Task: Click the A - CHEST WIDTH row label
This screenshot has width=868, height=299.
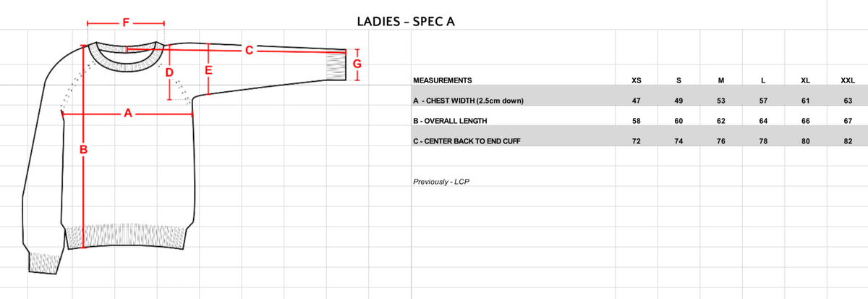Action: tap(467, 101)
